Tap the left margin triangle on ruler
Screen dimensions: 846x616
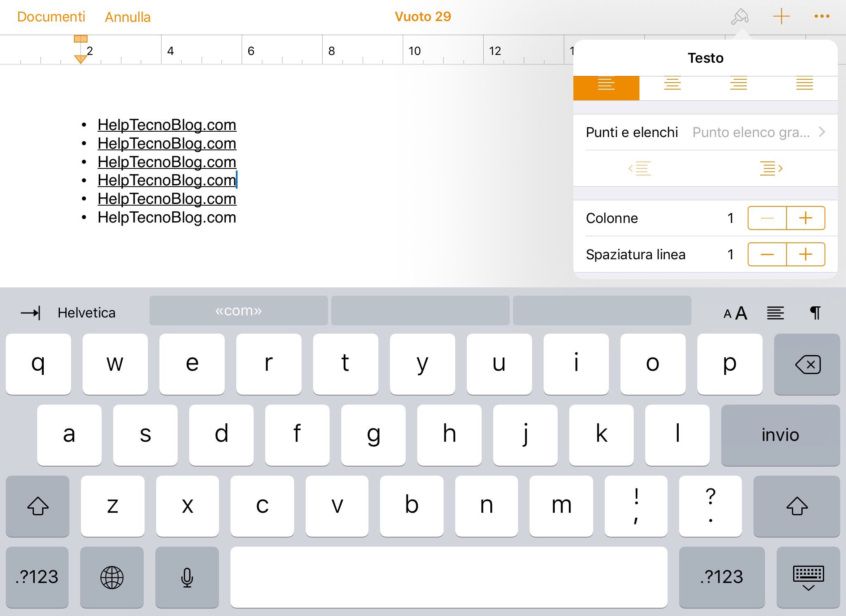click(x=81, y=59)
